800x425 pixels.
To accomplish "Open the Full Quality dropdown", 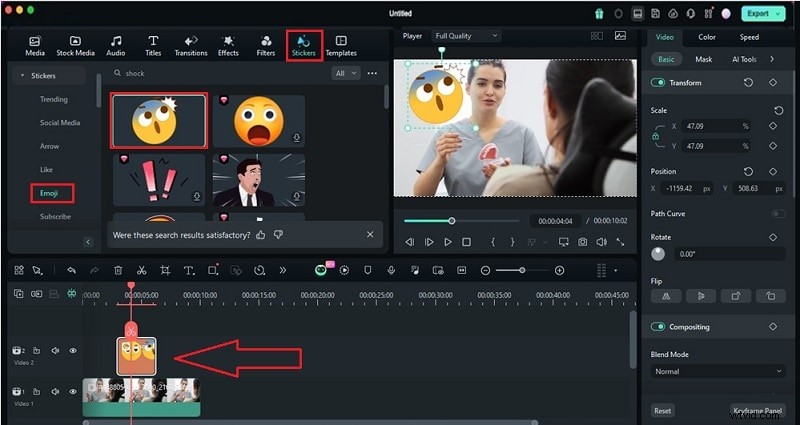I will click(466, 36).
